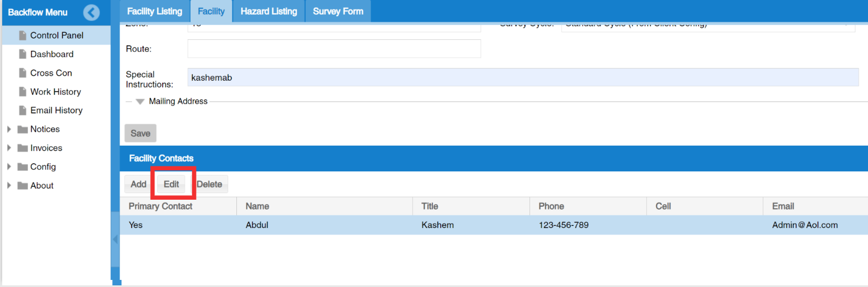Click the Notices folder icon
The width and height of the screenshot is (868, 287).
pos(22,129)
